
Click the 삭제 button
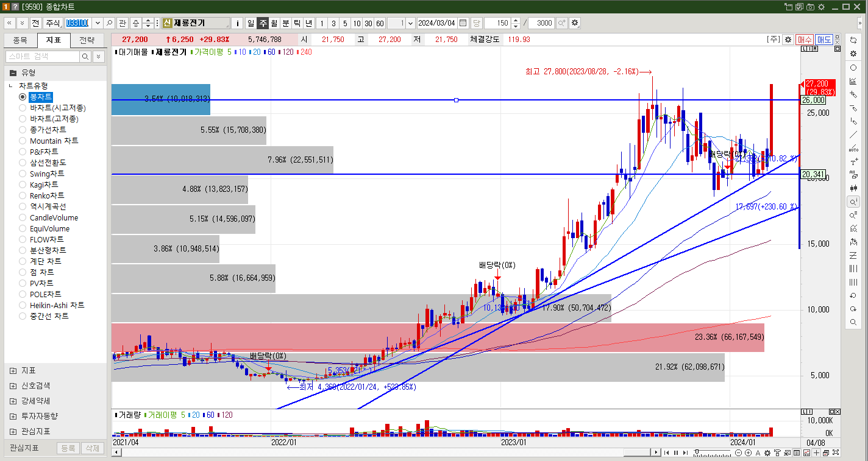coord(92,448)
